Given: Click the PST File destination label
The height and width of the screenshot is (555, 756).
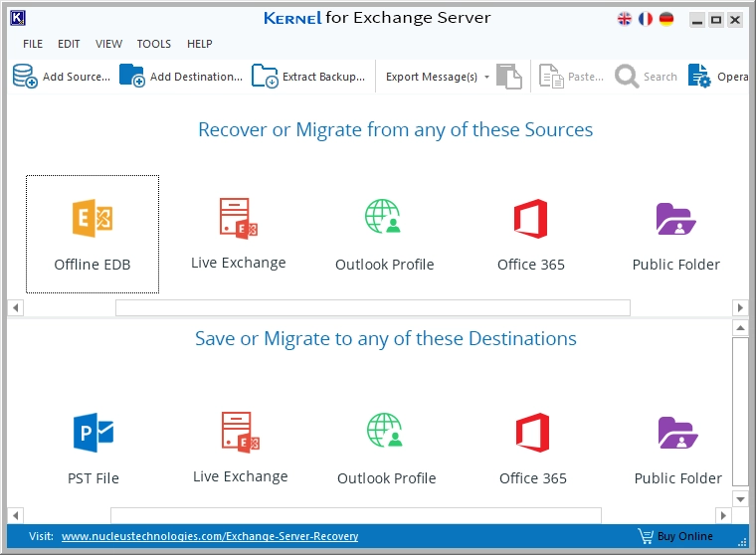Looking at the screenshot, I should coord(94,478).
